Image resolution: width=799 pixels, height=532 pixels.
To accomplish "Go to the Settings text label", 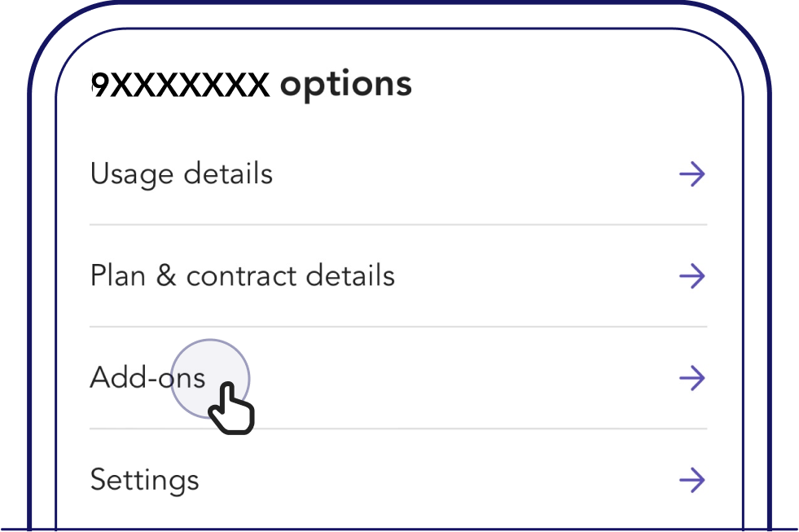I will point(144,480).
